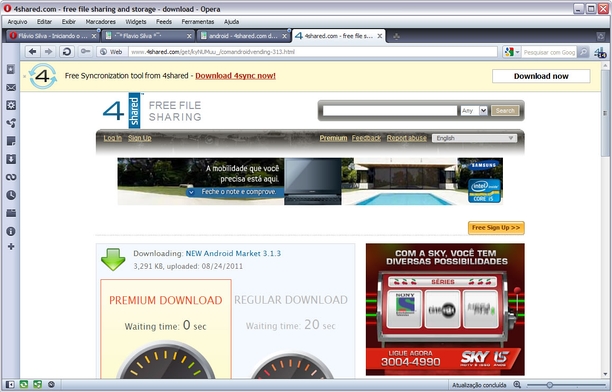The width and height of the screenshot is (612, 392).
Task: Open the Samsung laptop banner ad
Action: coord(310,181)
